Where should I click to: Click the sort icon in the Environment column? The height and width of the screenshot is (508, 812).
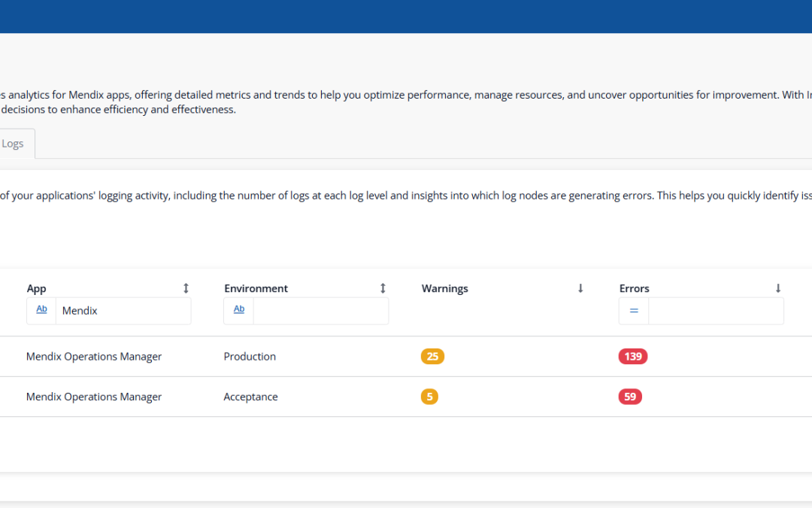383,288
